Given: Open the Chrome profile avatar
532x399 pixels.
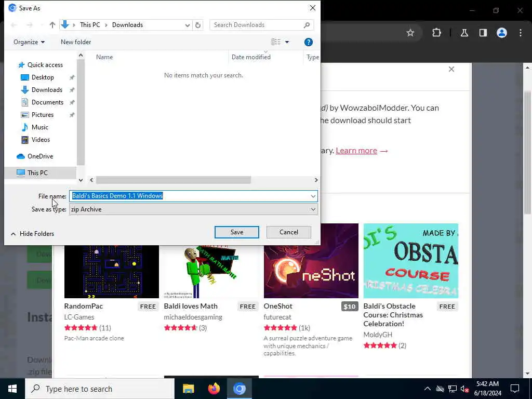Looking at the screenshot, I should point(502,33).
